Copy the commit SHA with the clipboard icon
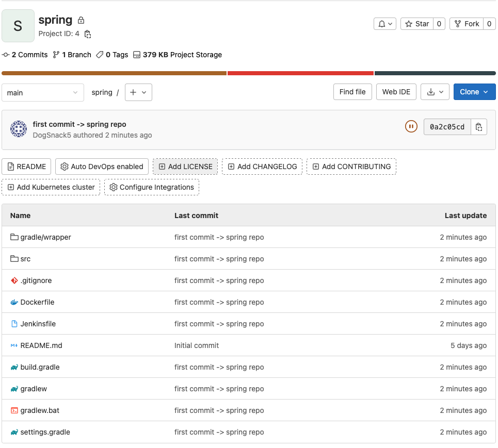498x448 pixels. click(x=479, y=127)
